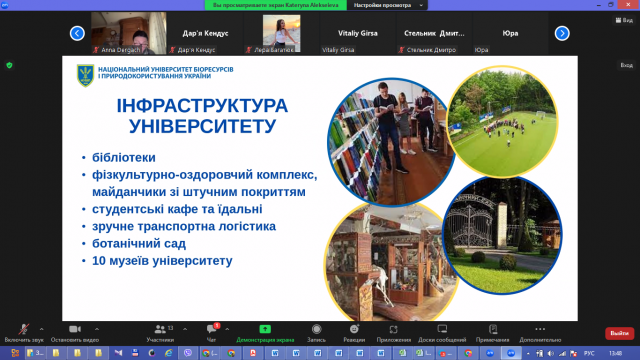Open Дополнительно more options menu
640x360 pixels.
coord(540,333)
